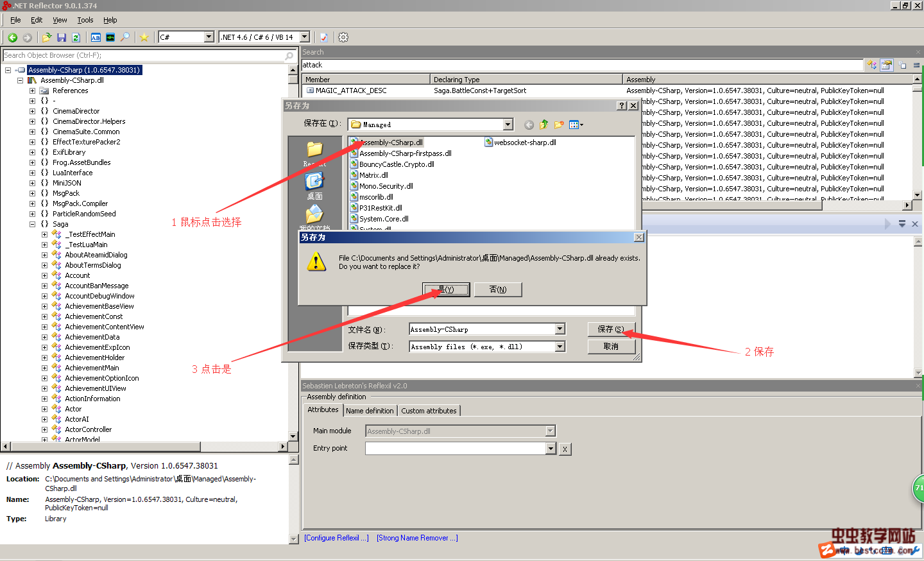Image resolution: width=924 pixels, height=561 pixels.
Task: Open the 保存在 Managed folder dropdown
Action: coord(508,125)
